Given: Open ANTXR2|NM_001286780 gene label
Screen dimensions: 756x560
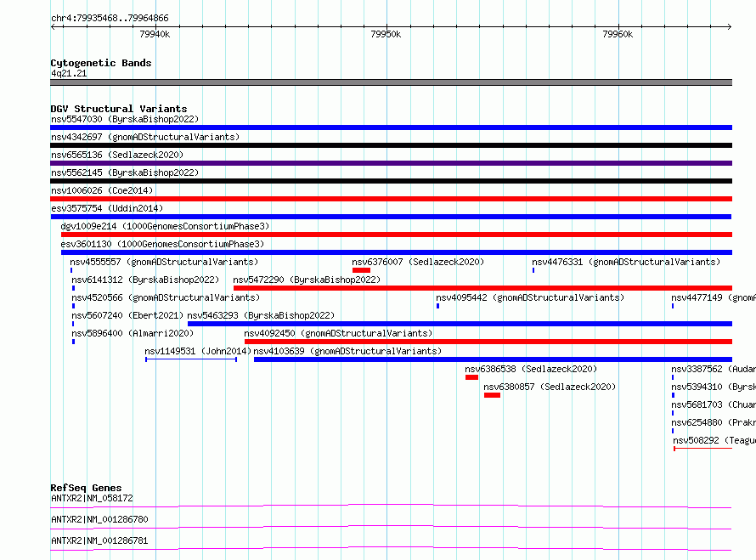Looking at the screenshot, I should [99, 519].
